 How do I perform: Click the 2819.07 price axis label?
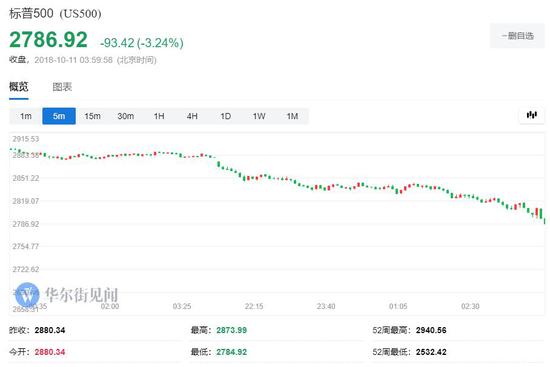[x=26, y=201]
